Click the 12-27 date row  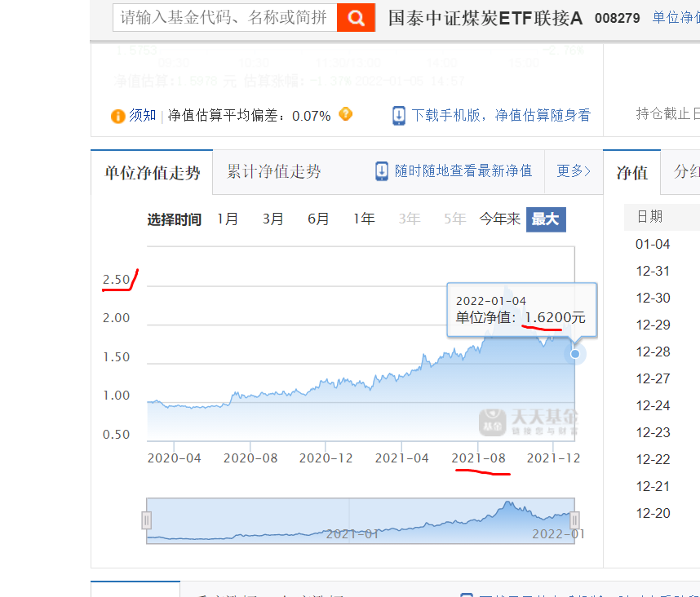point(653,378)
